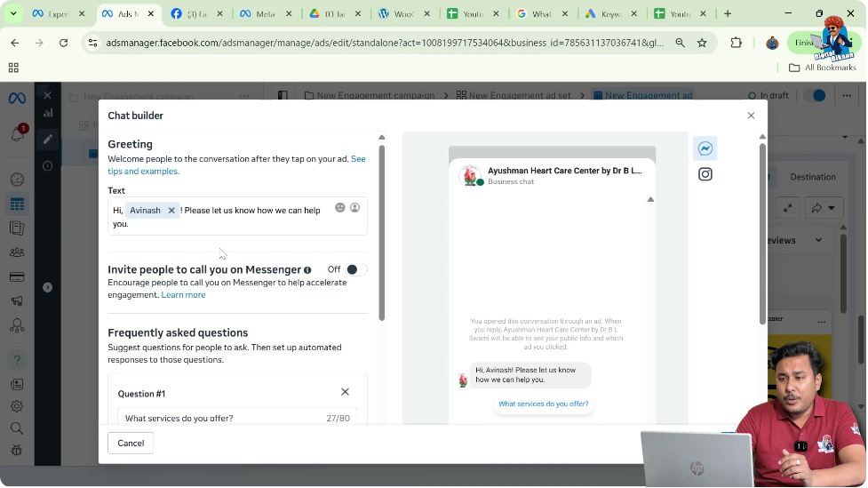Open New Engagement campaign breadcrumb

coord(370,95)
